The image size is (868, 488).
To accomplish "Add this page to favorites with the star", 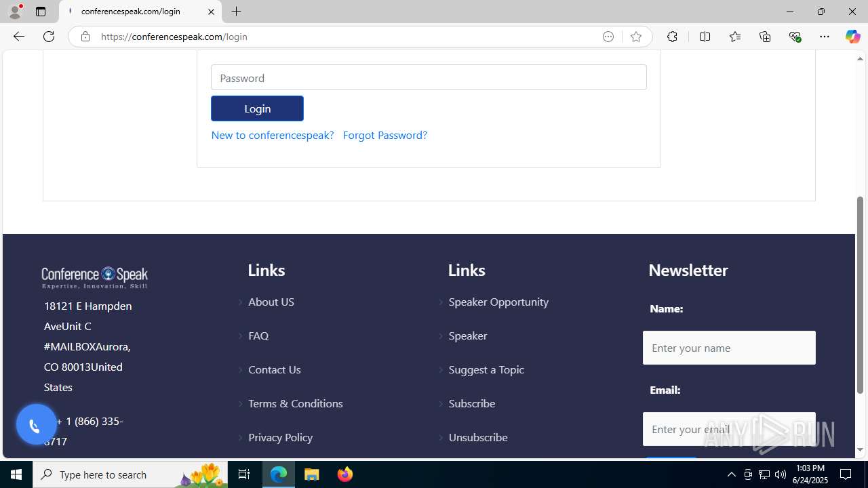I will tap(635, 37).
